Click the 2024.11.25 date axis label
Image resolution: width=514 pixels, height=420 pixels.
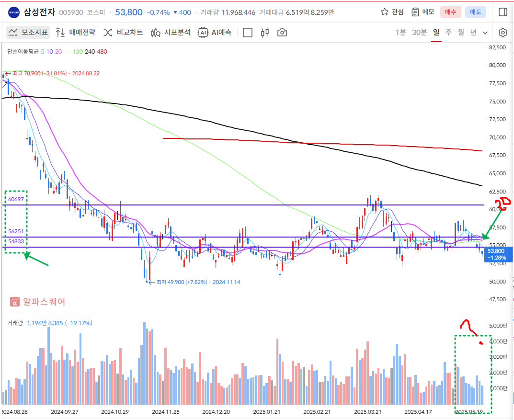coord(166,412)
